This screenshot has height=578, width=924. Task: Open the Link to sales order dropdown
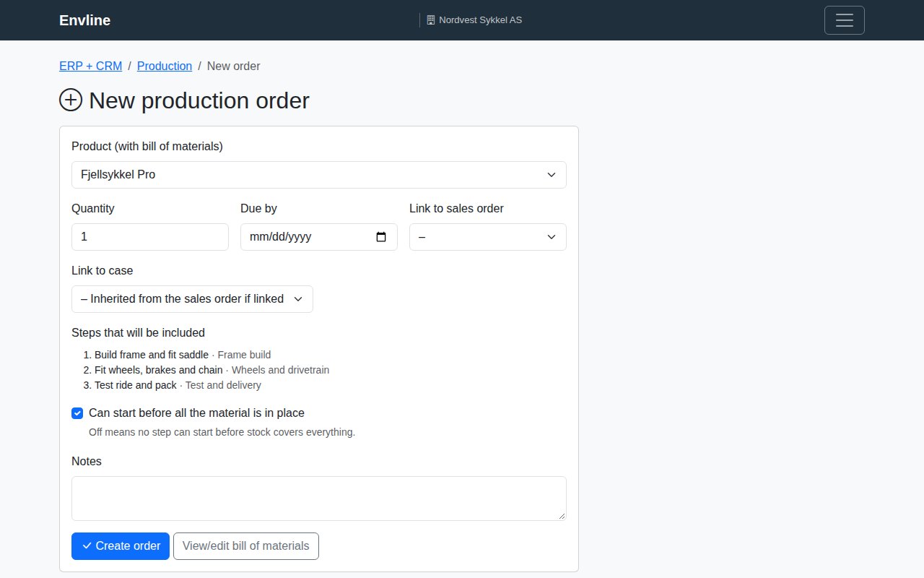pos(488,237)
